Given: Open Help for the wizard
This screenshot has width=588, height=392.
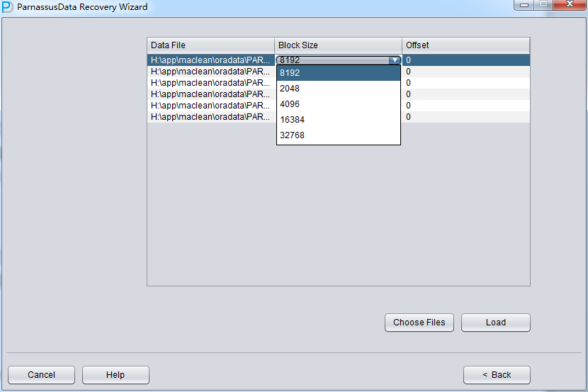Looking at the screenshot, I should coord(115,375).
